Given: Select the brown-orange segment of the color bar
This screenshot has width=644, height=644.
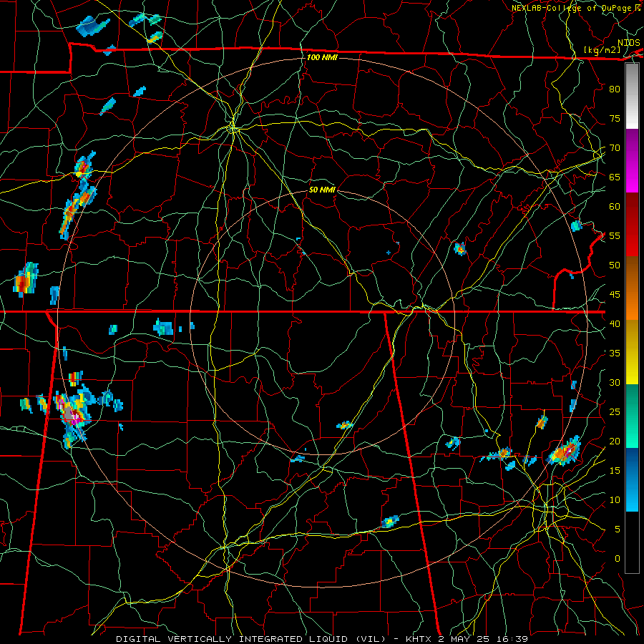Looking at the screenshot, I should pos(632,288).
